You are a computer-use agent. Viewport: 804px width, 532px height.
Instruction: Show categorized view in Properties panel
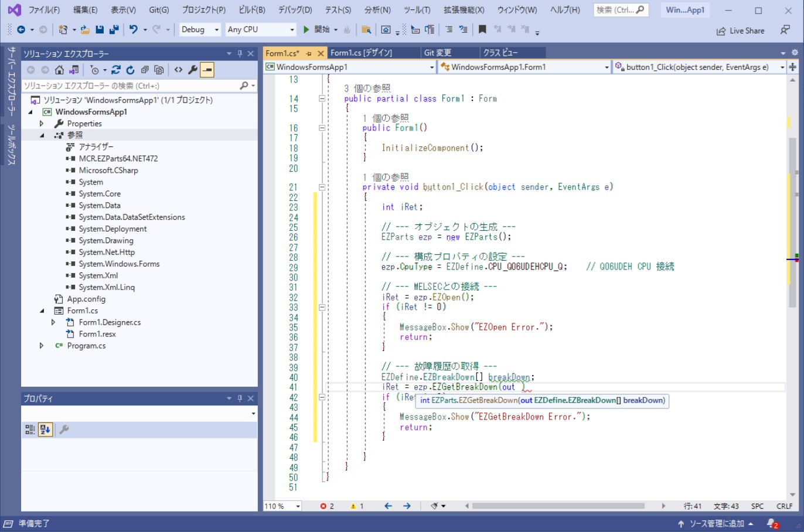[x=30, y=429]
